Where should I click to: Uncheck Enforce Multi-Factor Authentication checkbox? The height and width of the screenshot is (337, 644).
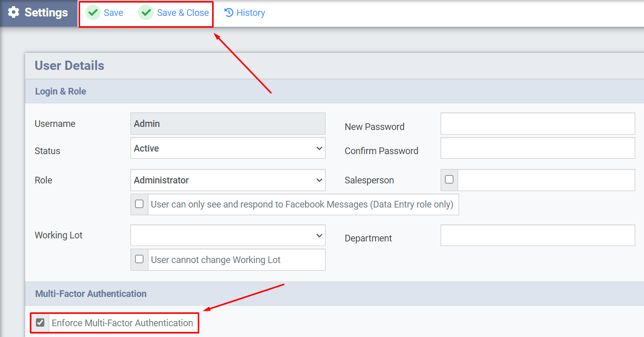pos(40,323)
